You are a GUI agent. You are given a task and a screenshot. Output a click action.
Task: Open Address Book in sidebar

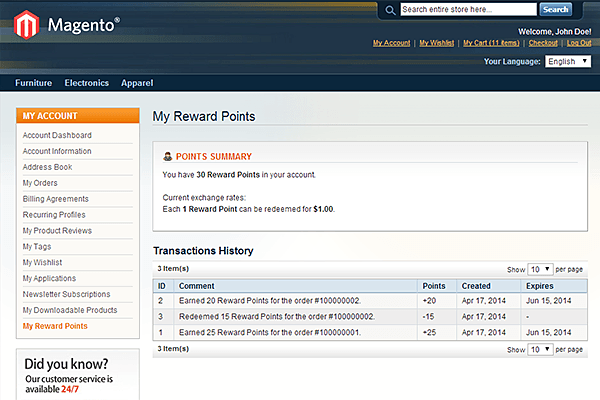coord(47,167)
